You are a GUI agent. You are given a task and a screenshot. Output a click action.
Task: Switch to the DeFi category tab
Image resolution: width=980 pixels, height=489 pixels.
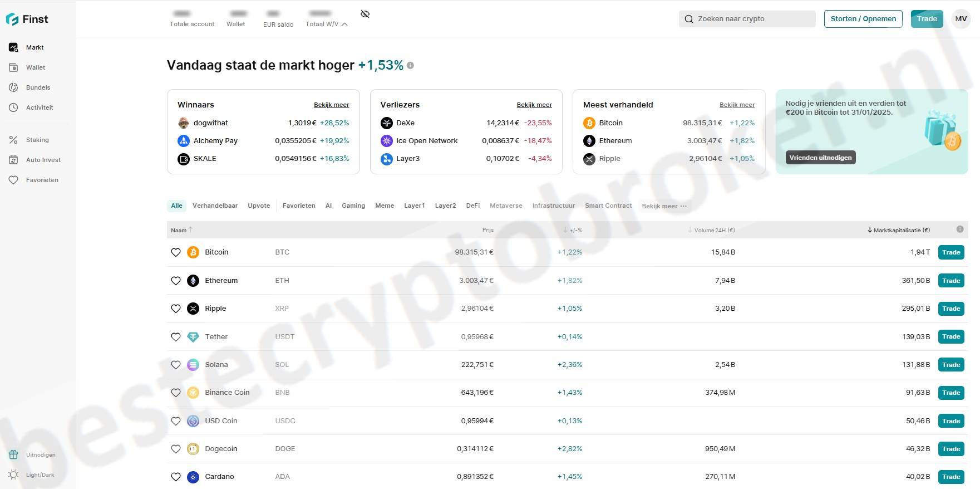click(x=472, y=206)
